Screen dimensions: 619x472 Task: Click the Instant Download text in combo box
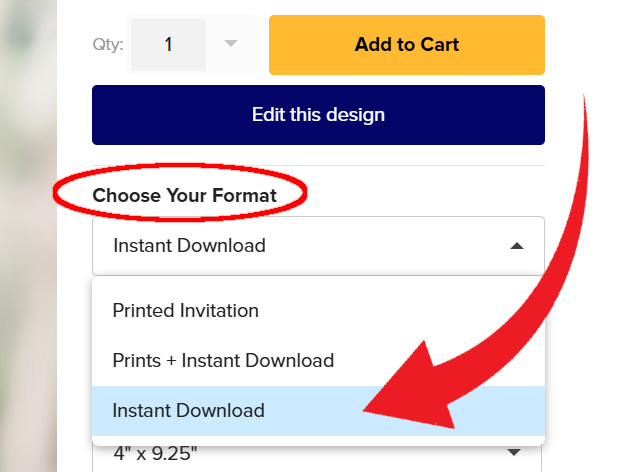189,245
